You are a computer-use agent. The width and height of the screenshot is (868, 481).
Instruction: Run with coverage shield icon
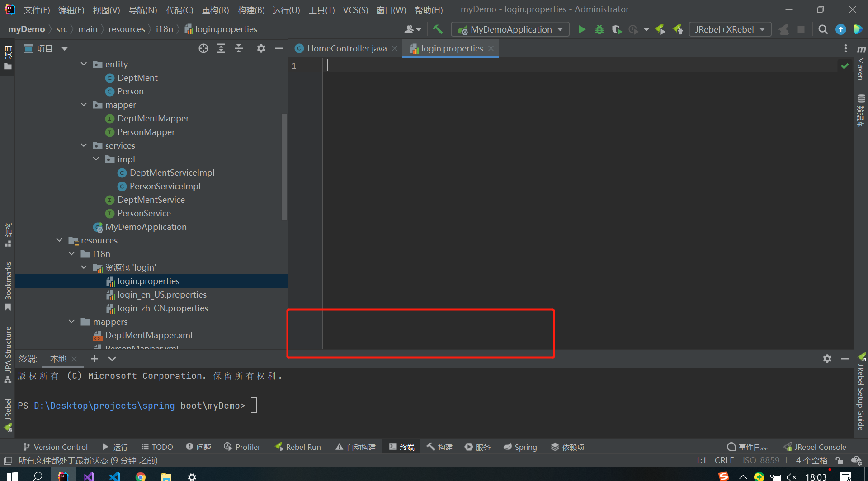616,29
